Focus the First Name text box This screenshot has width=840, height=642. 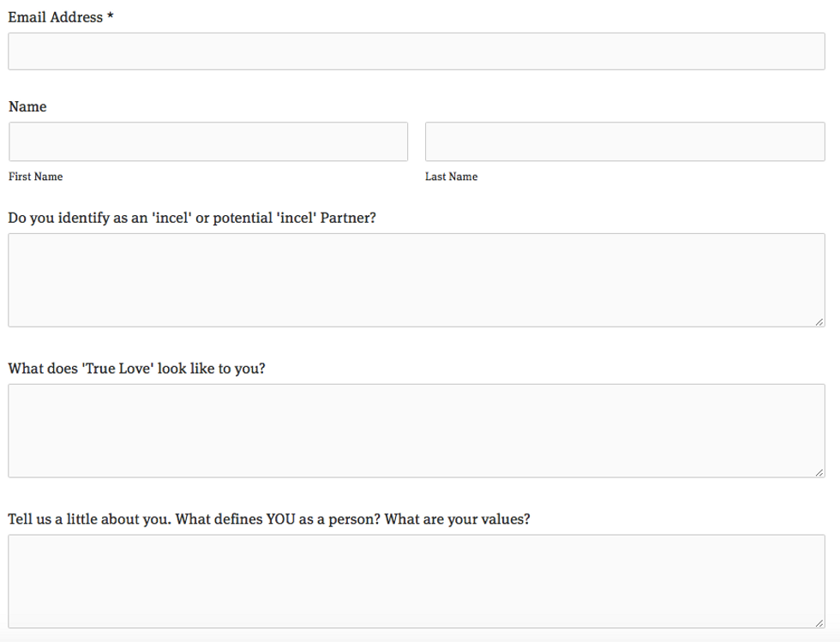[208, 141]
